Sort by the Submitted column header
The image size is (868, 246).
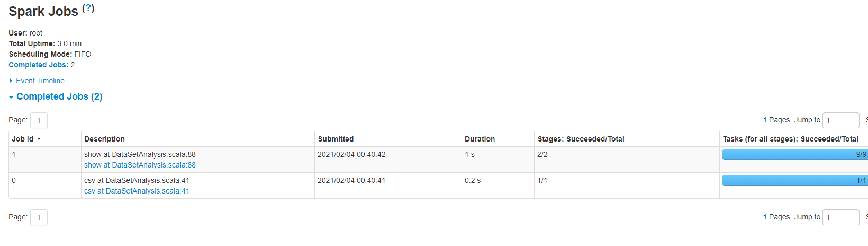(x=336, y=139)
